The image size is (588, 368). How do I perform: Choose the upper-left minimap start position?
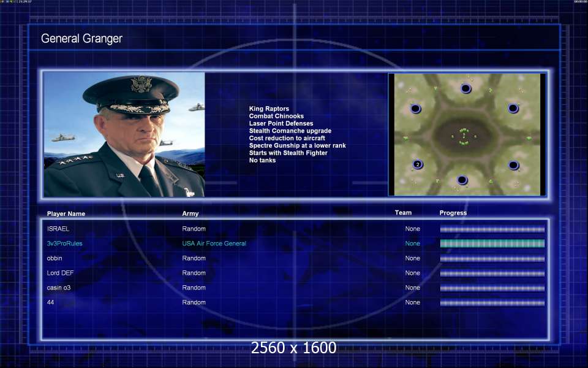tap(415, 109)
